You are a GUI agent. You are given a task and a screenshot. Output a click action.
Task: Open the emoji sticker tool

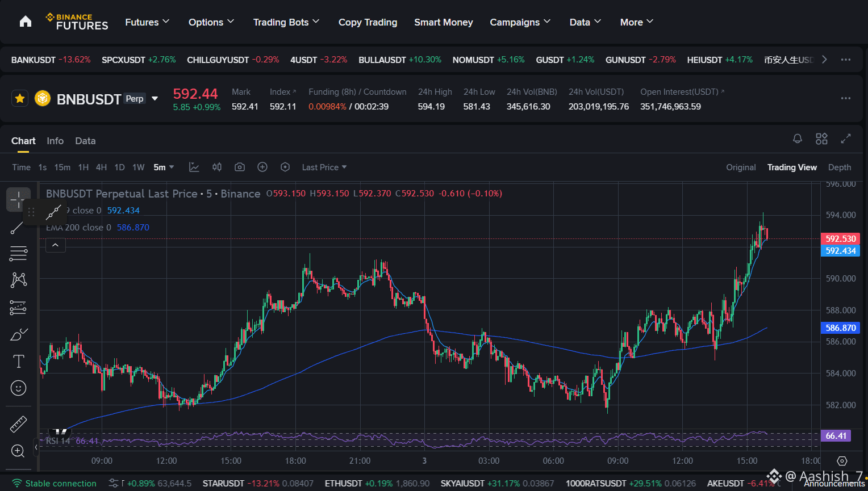pos(18,388)
